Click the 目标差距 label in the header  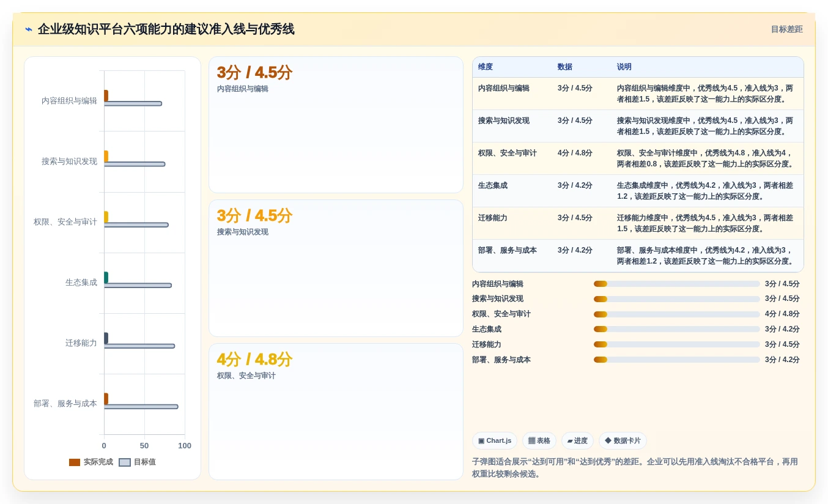click(786, 29)
